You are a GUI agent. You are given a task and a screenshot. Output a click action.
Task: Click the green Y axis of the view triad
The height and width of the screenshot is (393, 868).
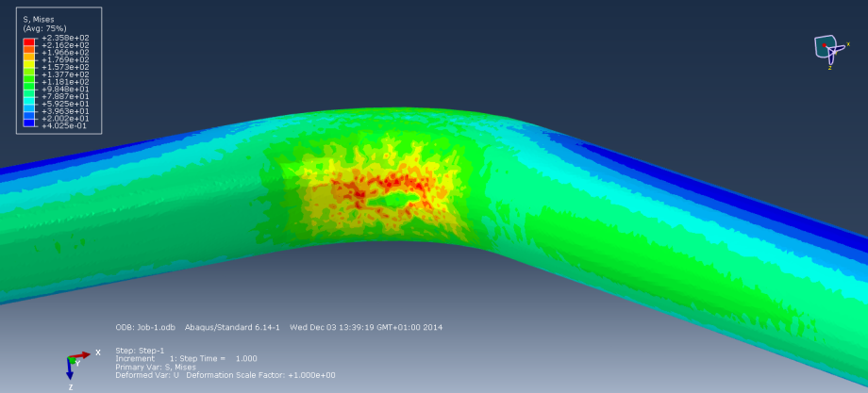click(75, 362)
